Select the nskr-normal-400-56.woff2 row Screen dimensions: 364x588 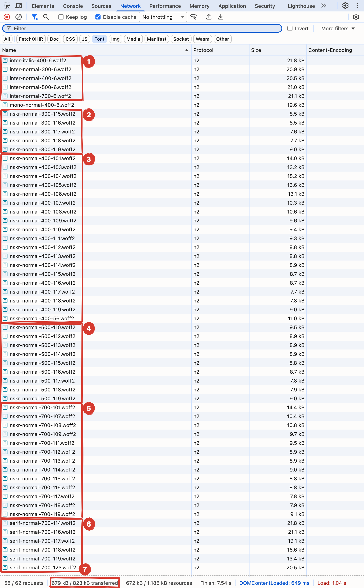[182, 318]
